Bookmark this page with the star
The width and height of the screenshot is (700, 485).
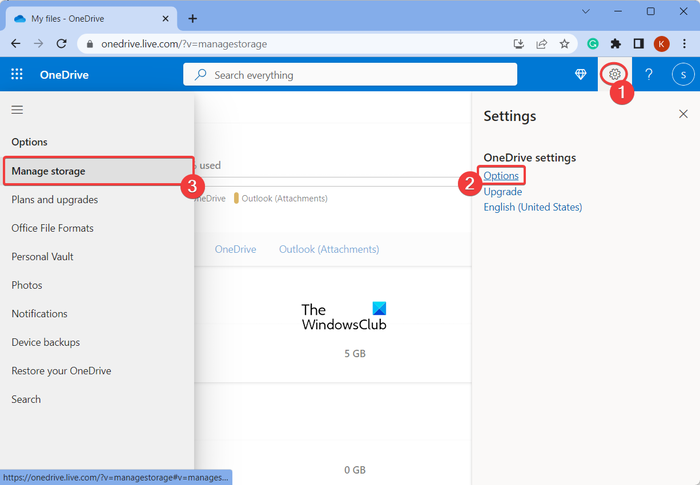564,44
